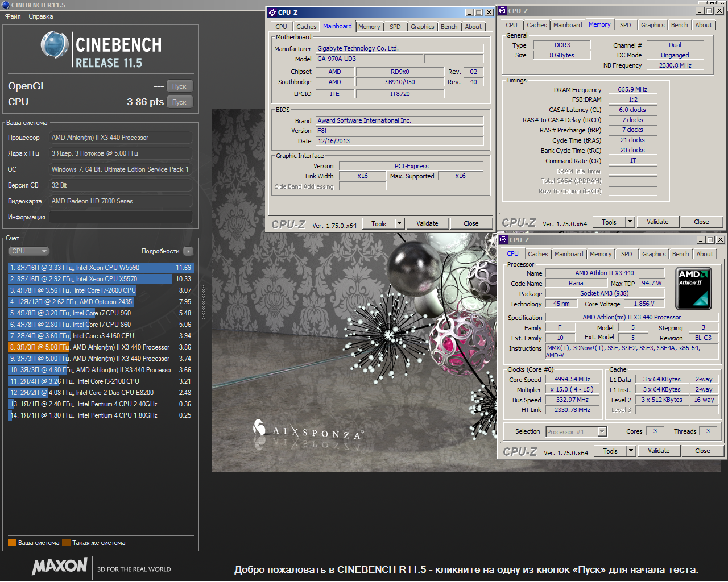Image resolution: width=728 pixels, height=582 pixels.
Task: Click the Core Voltage 1.856 V value
Action: [x=644, y=304]
